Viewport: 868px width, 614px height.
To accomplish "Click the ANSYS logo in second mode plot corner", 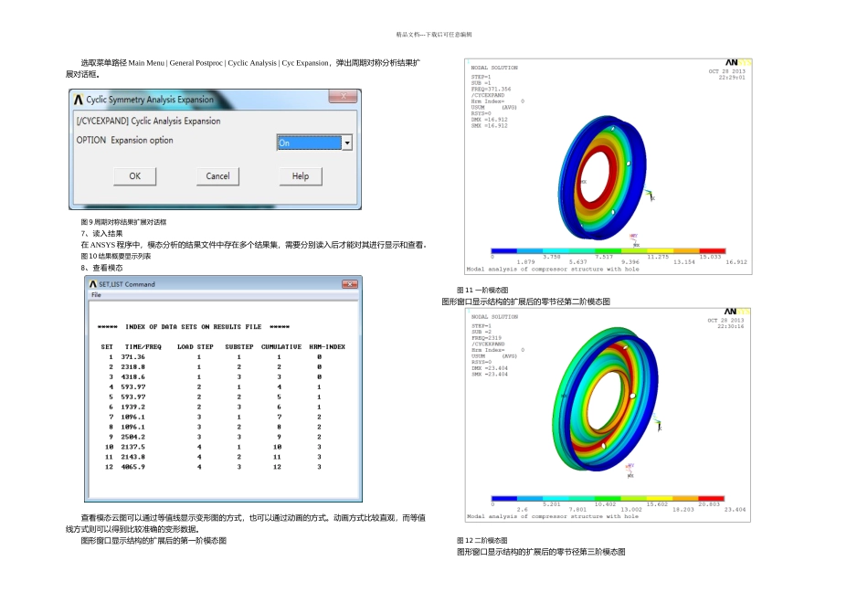I will click(x=737, y=312).
